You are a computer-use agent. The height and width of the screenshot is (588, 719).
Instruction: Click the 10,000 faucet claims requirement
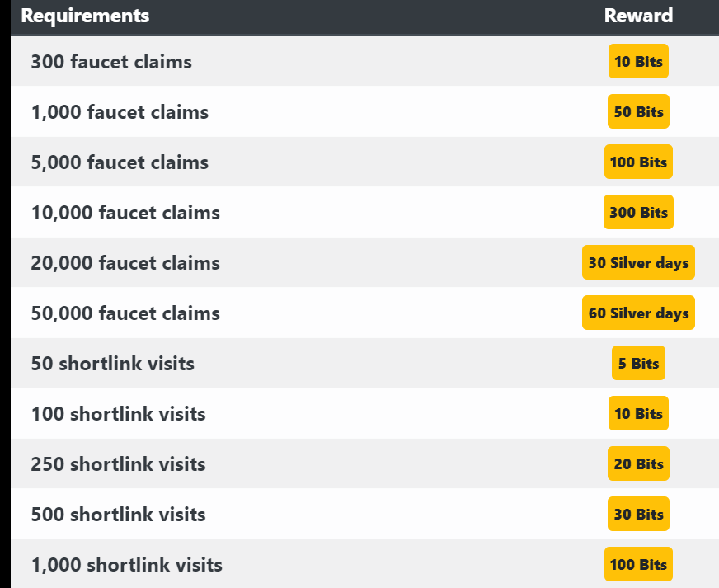[x=125, y=213]
